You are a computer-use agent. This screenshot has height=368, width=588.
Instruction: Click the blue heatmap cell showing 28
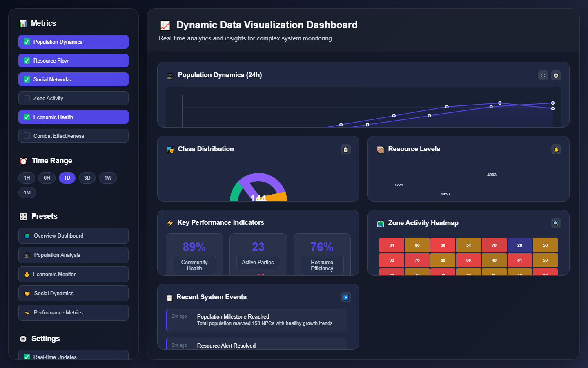tap(519, 245)
